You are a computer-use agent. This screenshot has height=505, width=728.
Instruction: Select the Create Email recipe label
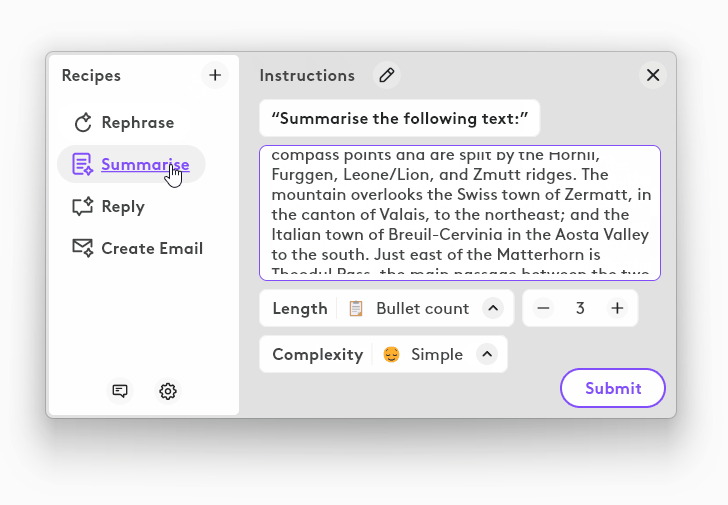click(152, 248)
